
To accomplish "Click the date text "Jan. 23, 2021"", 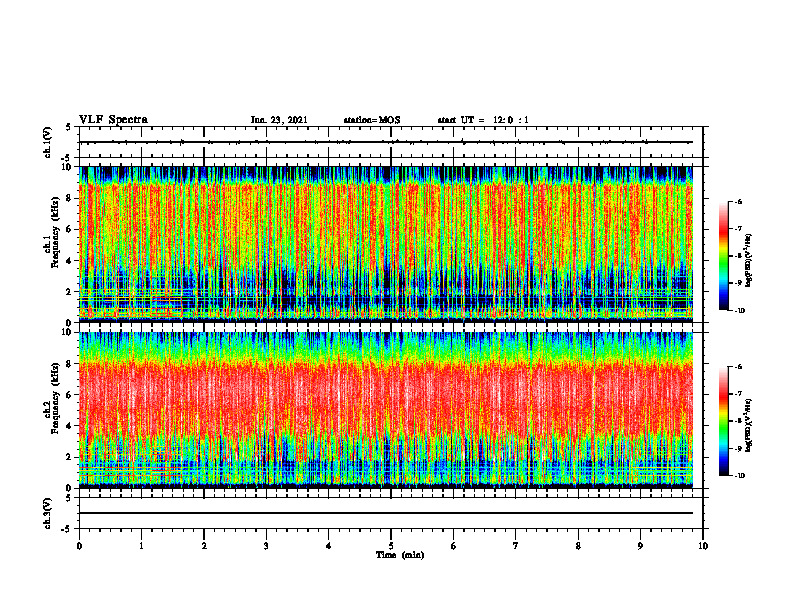I will point(279,120).
